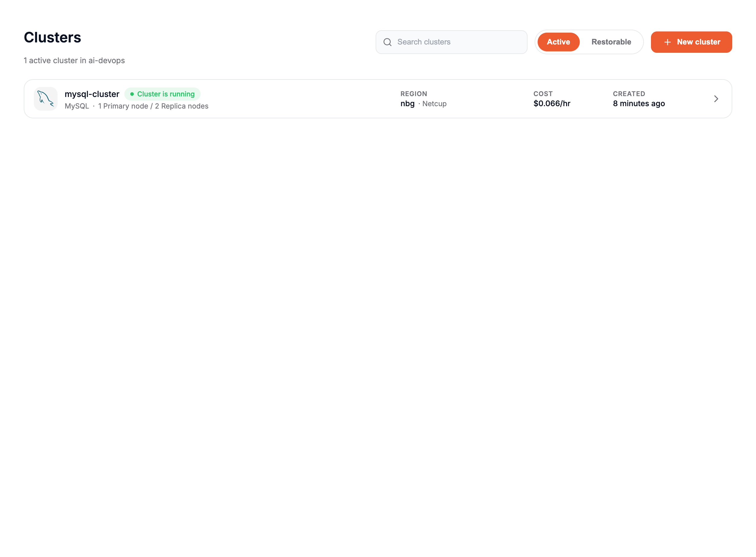Click '1 Primary node / 2 Replica nodes' text
Screen dimensions: 756x557
pos(153,106)
